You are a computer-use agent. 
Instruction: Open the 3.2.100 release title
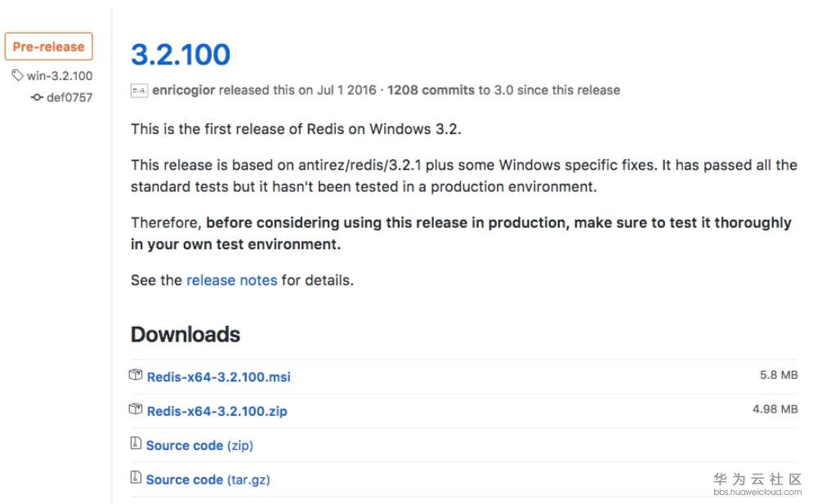(x=181, y=55)
